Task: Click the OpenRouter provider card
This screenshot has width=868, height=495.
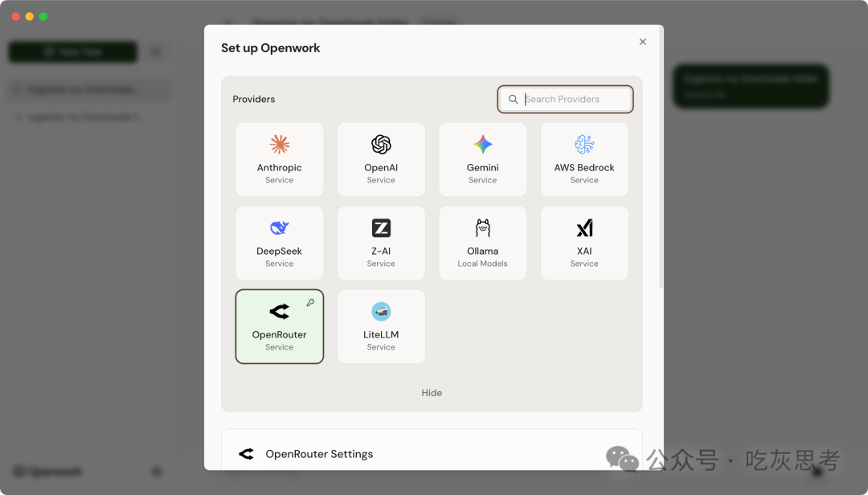Action: click(x=279, y=327)
